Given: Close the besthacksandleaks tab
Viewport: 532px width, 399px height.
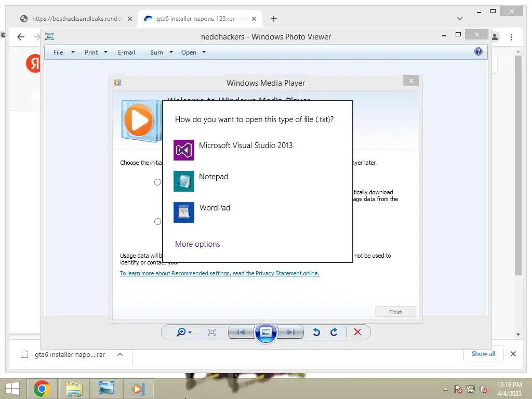Looking at the screenshot, I should coord(129,19).
